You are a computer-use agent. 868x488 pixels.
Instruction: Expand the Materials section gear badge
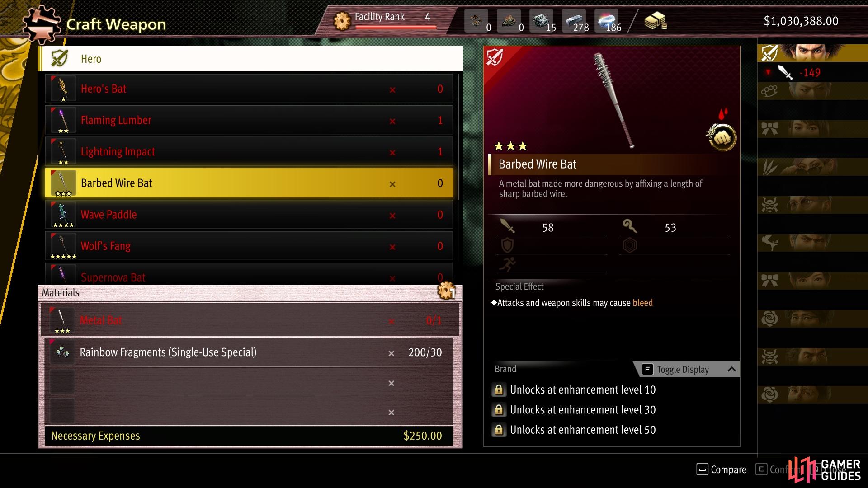[x=446, y=291]
